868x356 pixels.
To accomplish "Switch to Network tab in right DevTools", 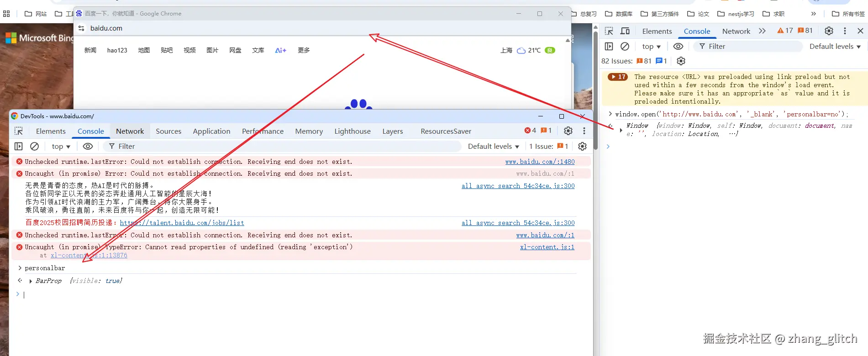I will (736, 31).
